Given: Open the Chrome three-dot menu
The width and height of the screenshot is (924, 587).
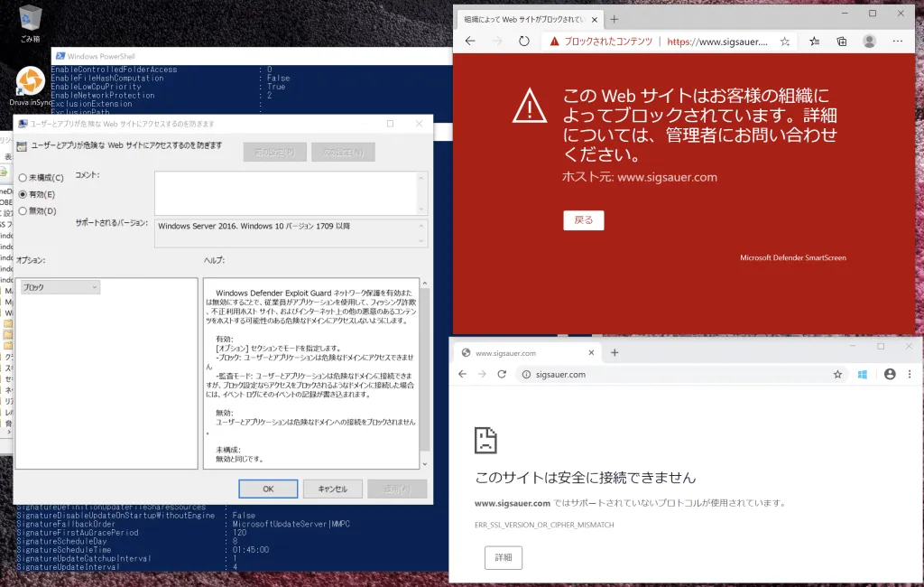Looking at the screenshot, I should tap(910, 374).
